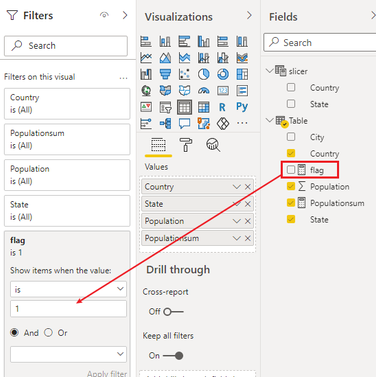
Task: Select the Decomposition tree visual
Action: pos(165,123)
